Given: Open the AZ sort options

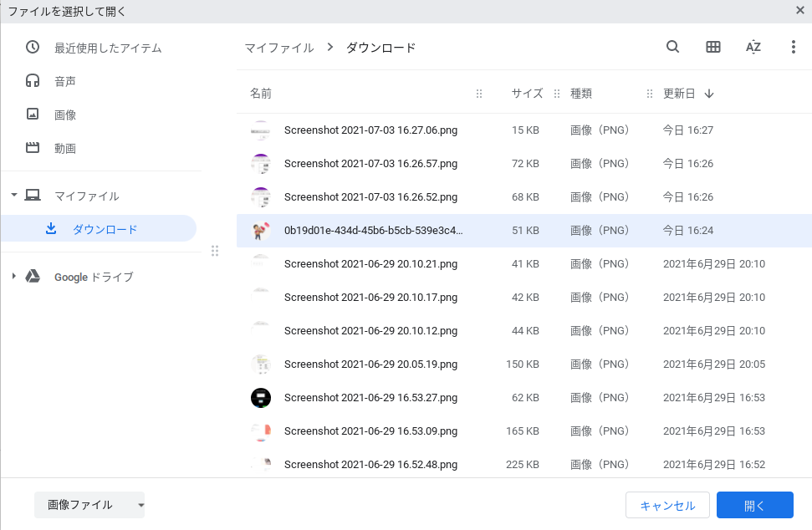Looking at the screenshot, I should (753, 48).
